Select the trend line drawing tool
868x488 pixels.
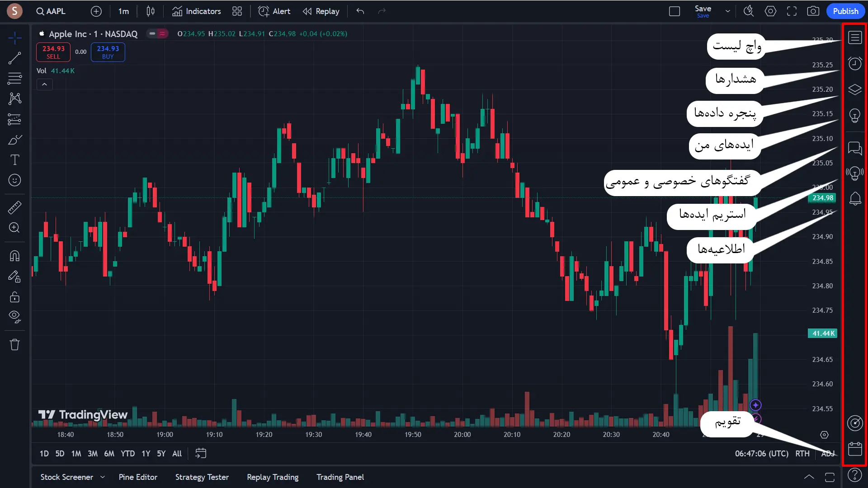coord(15,58)
